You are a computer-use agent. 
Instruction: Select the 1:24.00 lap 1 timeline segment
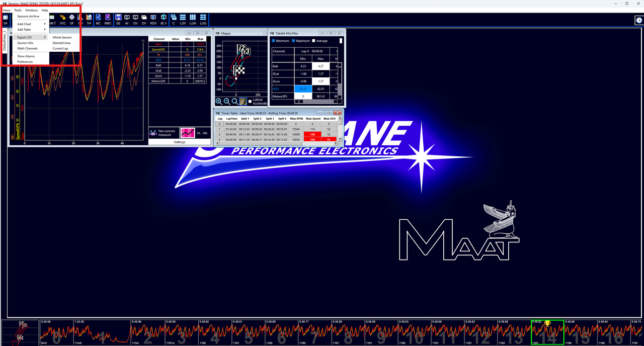click(102, 332)
